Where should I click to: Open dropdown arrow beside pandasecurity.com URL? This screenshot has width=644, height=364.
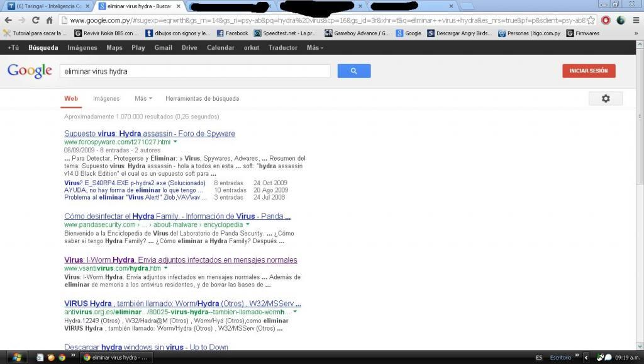(248, 225)
